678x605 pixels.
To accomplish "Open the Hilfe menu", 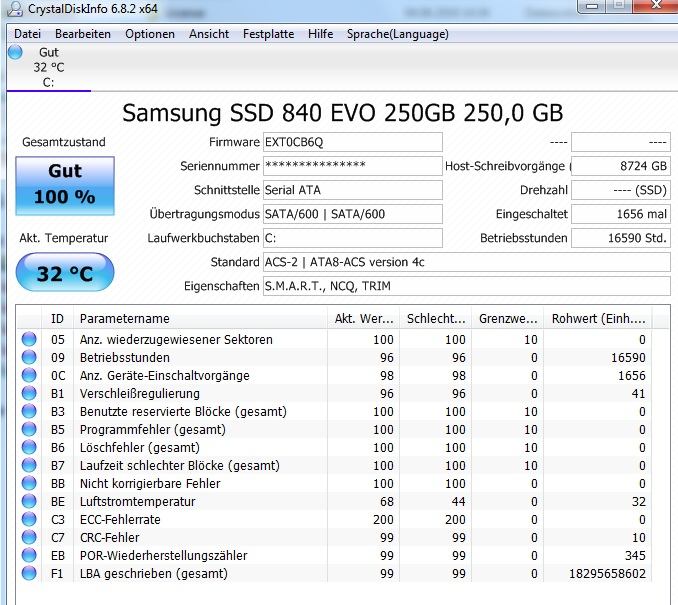I will pyautogui.click(x=320, y=34).
